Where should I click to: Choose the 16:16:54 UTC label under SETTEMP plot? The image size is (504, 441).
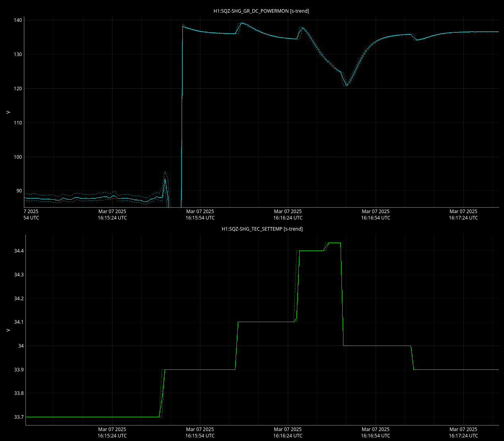pyautogui.click(x=376, y=436)
